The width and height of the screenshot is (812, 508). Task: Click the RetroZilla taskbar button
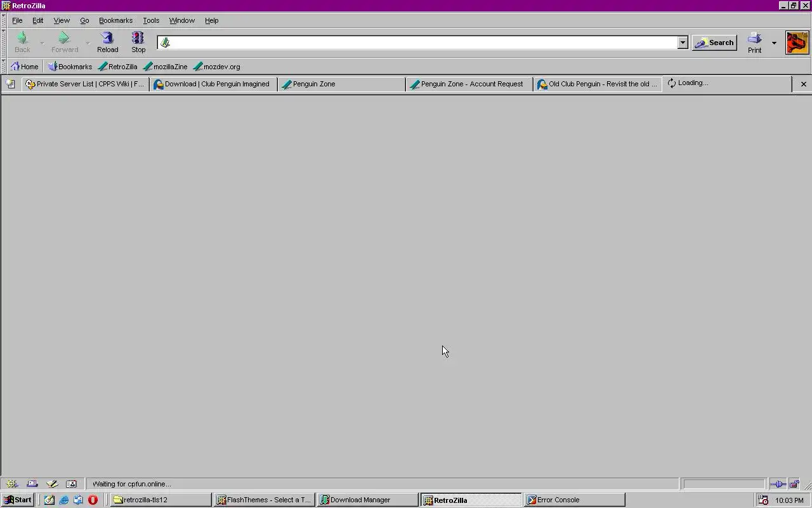[471, 500]
